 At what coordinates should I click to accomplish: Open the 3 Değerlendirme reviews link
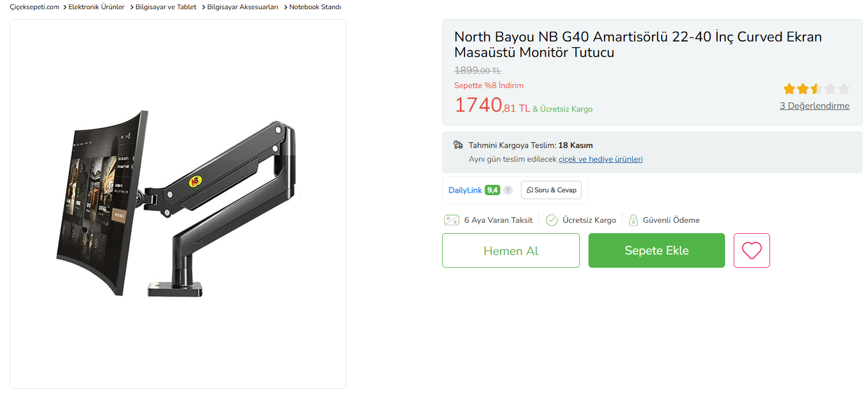pos(814,105)
